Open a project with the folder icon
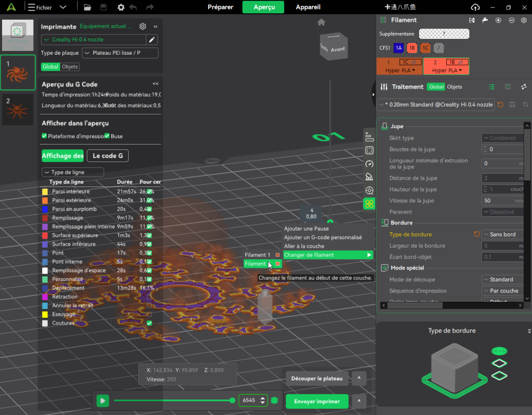Image resolution: width=532 pixels, height=415 pixels. [x=87, y=7]
